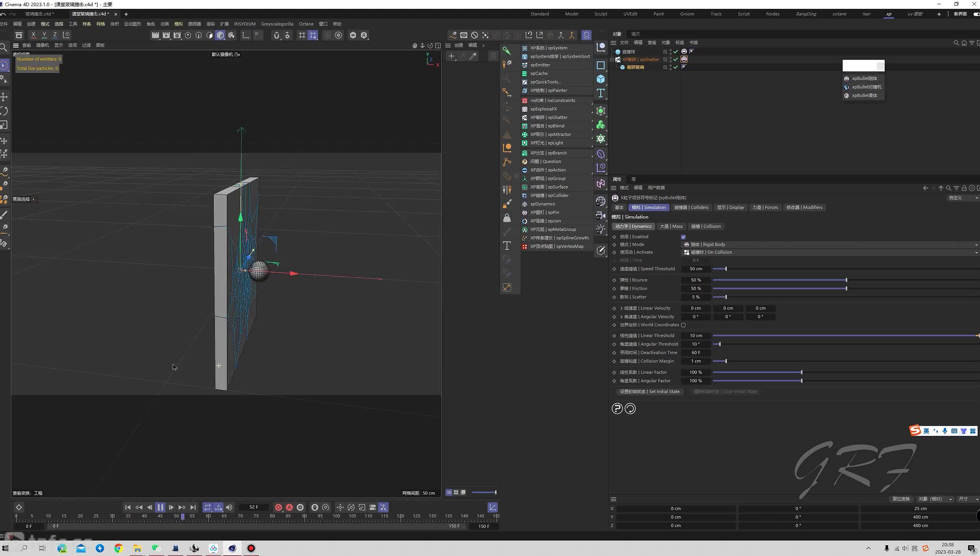Click the Speed Threshold 50 cm field

pos(696,269)
